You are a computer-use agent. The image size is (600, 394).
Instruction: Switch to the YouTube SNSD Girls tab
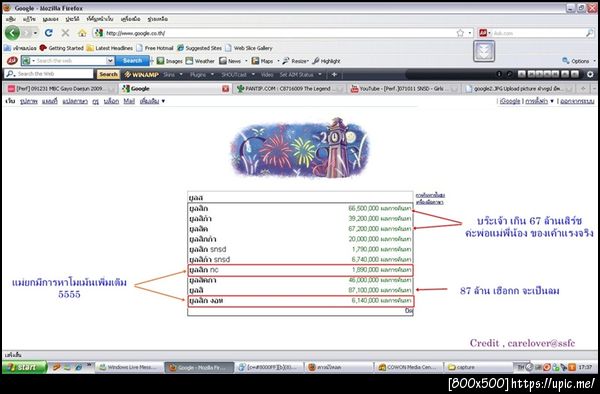[x=404, y=89]
